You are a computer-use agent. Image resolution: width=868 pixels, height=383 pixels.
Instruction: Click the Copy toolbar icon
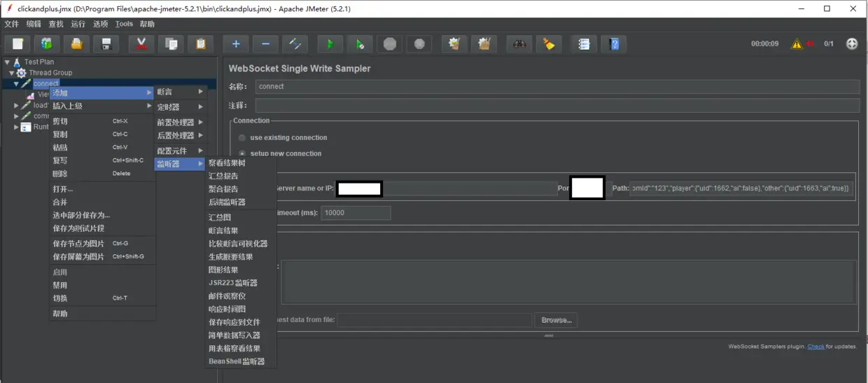(x=171, y=44)
